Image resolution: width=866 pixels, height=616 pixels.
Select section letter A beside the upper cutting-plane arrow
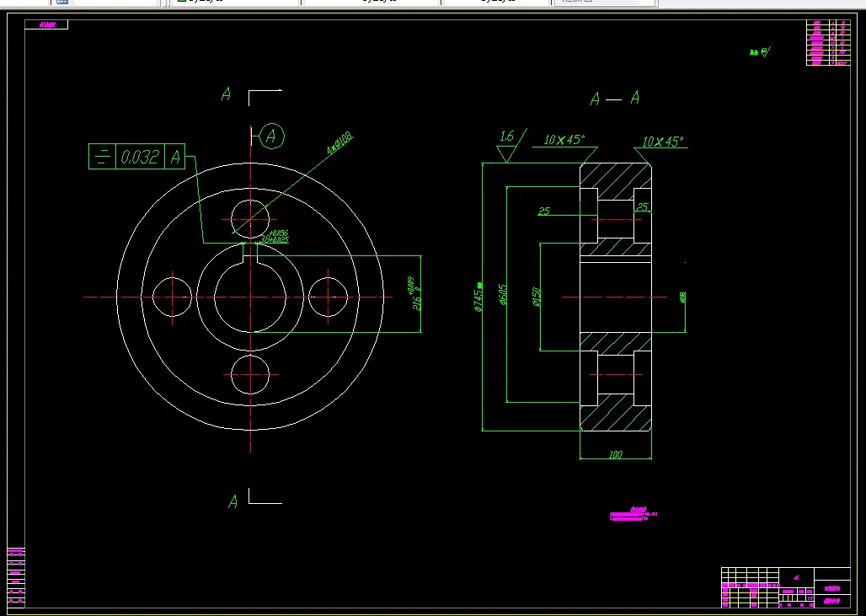tap(226, 94)
